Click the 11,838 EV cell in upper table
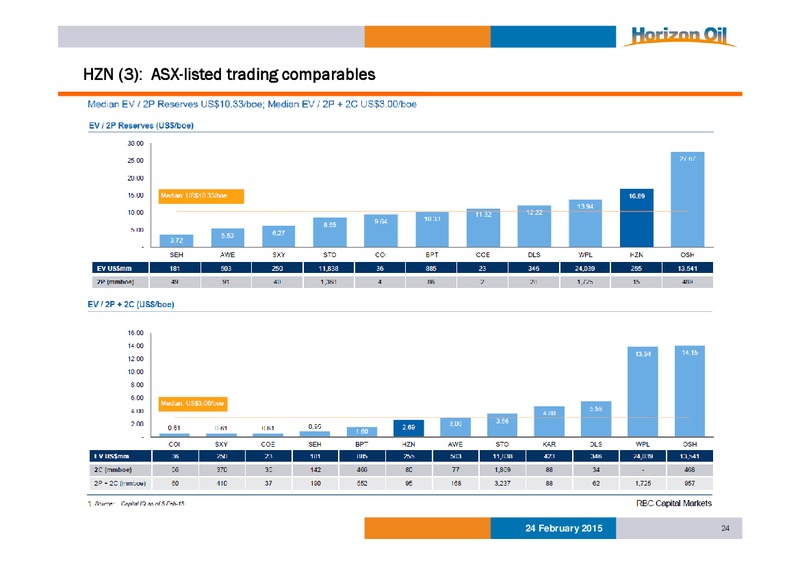The image size is (800, 565). (x=329, y=268)
